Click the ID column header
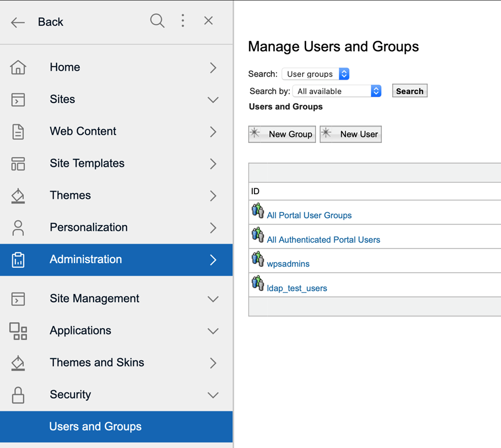 click(255, 191)
